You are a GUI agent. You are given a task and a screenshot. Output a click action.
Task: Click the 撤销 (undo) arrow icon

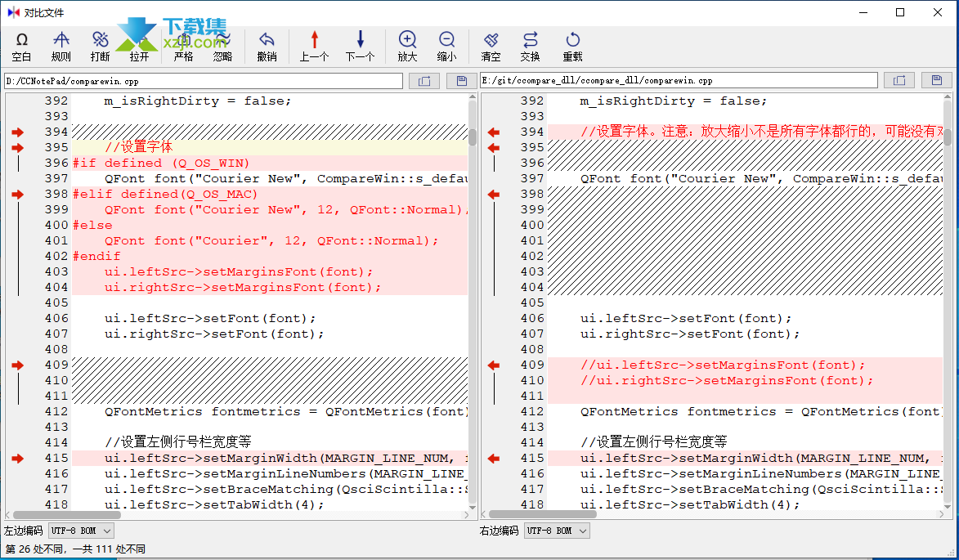pyautogui.click(x=267, y=46)
